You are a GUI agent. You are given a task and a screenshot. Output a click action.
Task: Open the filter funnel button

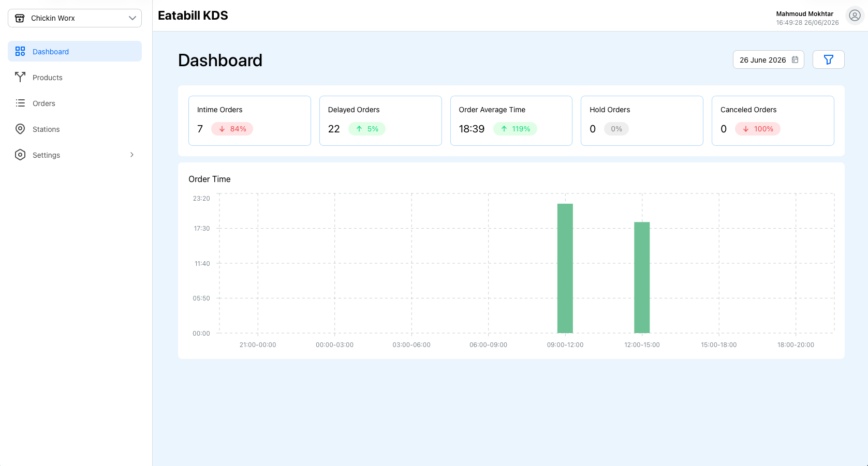[x=828, y=59]
